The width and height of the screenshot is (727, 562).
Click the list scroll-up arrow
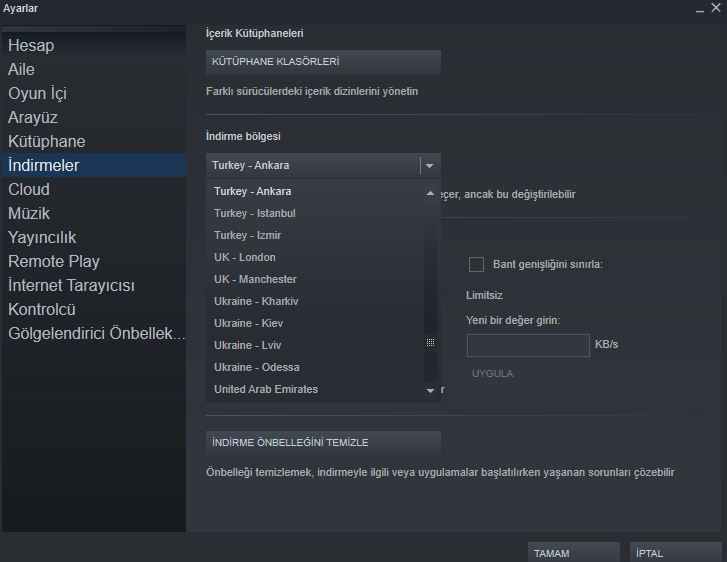coord(430,193)
